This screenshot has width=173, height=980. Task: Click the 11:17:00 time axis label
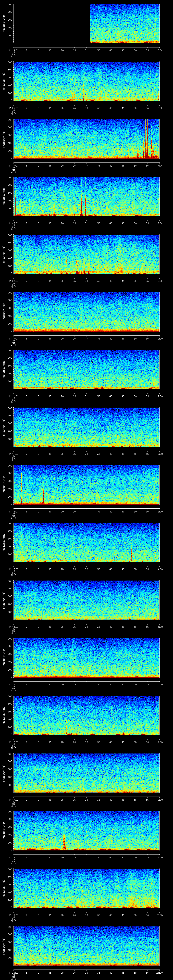pos(14,800)
